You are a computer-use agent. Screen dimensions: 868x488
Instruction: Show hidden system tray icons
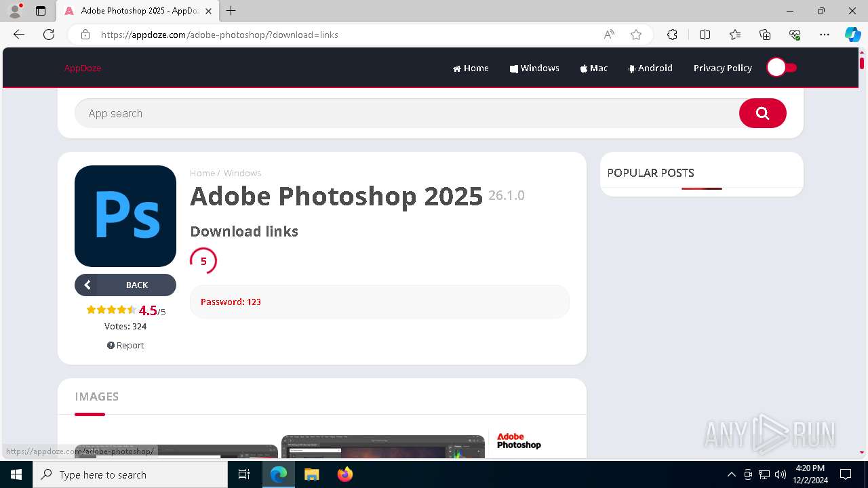(731, 474)
